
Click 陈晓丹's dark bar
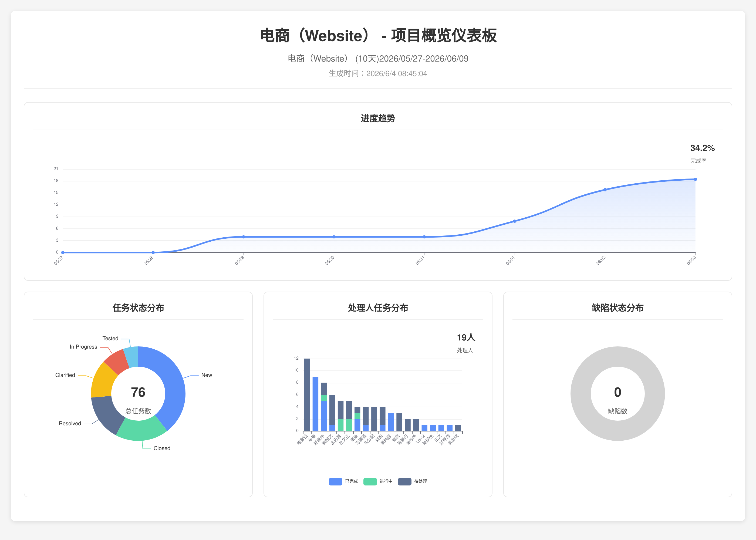tap(408, 425)
